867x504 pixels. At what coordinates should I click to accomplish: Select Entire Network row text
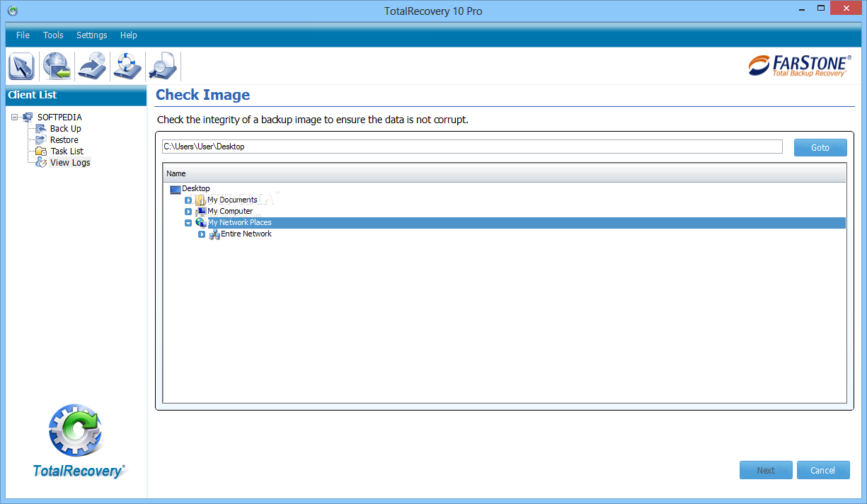[246, 234]
